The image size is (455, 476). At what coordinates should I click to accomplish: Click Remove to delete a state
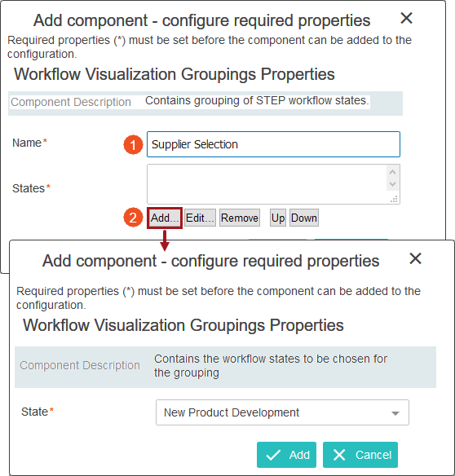pos(240,218)
